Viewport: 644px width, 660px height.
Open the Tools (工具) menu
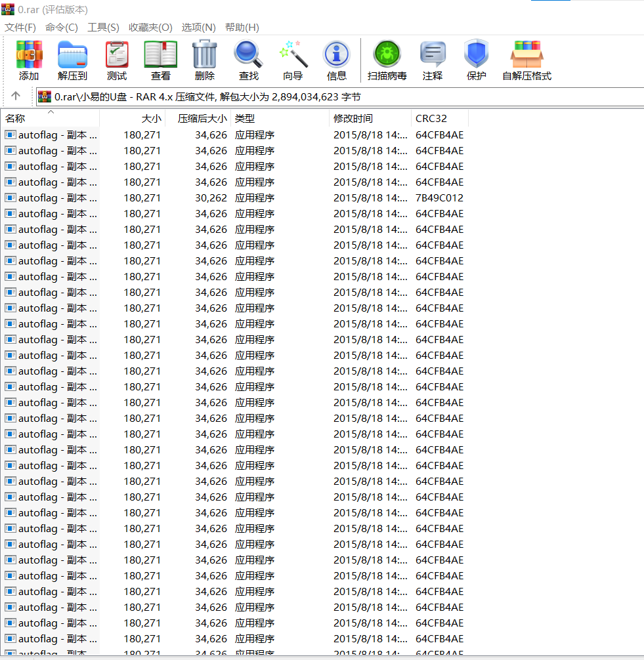click(x=103, y=28)
